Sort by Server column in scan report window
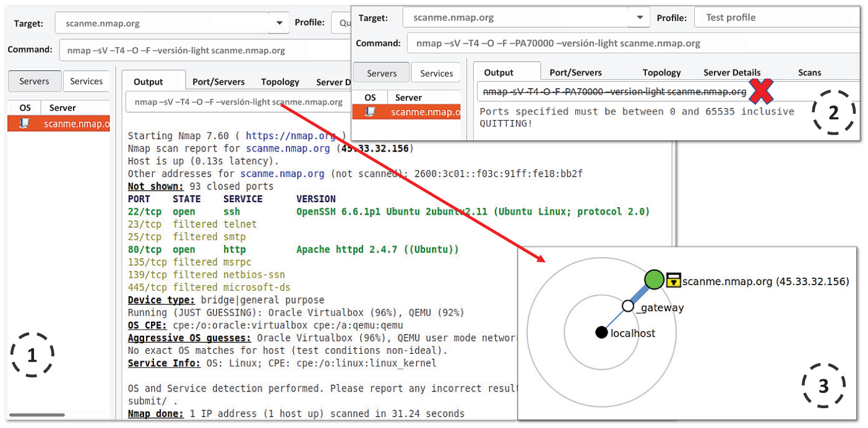Viewport: 868px width, 428px height. point(76,108)
